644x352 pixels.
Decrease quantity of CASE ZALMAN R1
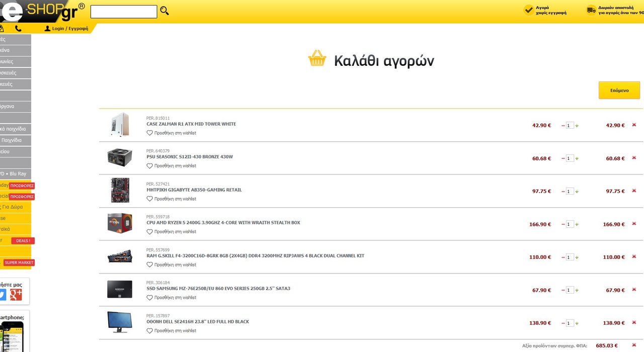[x=563, y=126]
